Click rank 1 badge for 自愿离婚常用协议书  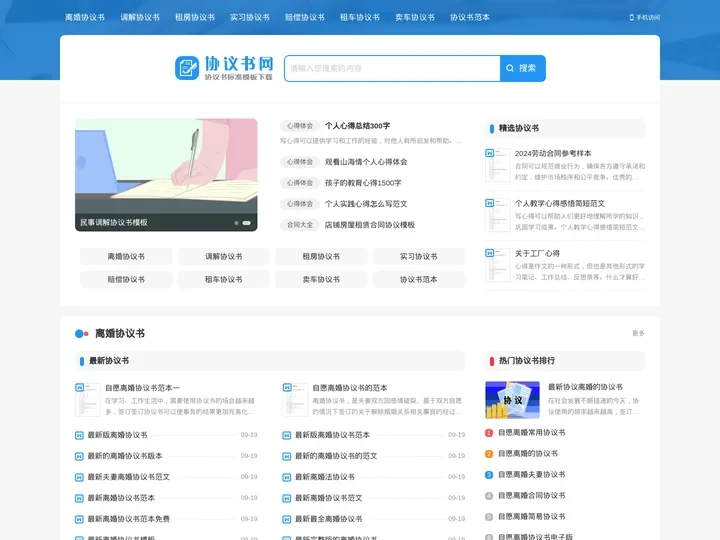click(489, 433)
